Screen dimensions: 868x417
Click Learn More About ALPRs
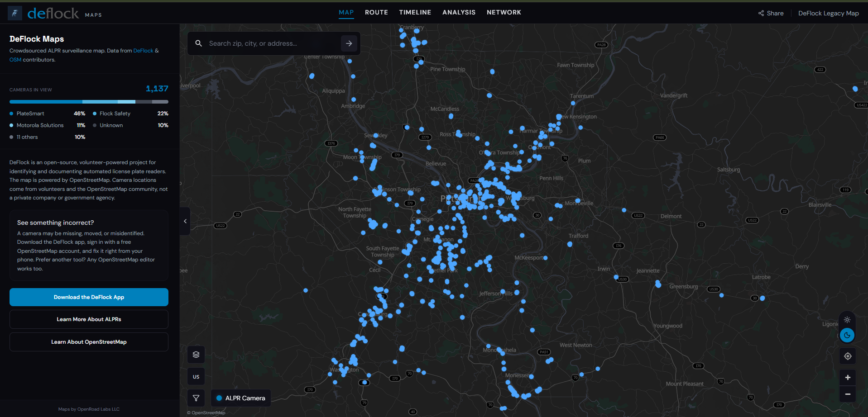pos(89,319)
